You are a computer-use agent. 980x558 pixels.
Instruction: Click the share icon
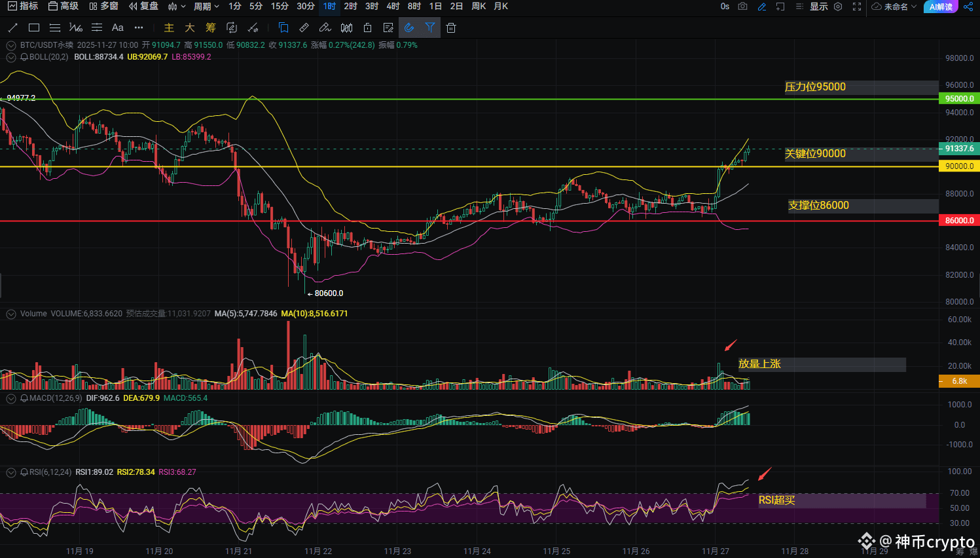click(968, 7)
